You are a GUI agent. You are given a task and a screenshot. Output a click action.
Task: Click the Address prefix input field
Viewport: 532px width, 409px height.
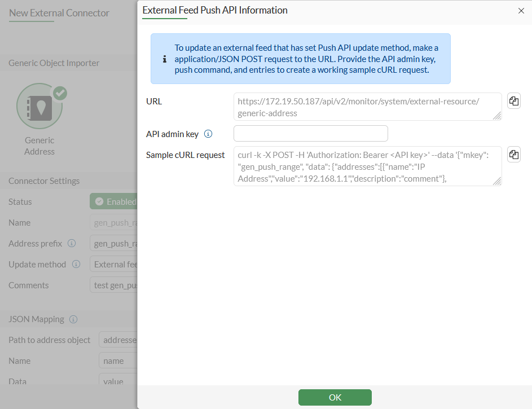pyautogui.click(x=114, y=244)
